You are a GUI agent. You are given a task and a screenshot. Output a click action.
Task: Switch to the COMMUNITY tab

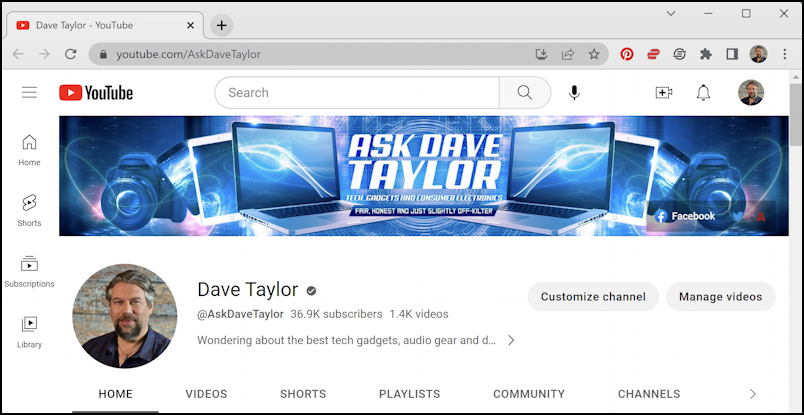click(529, 394)
